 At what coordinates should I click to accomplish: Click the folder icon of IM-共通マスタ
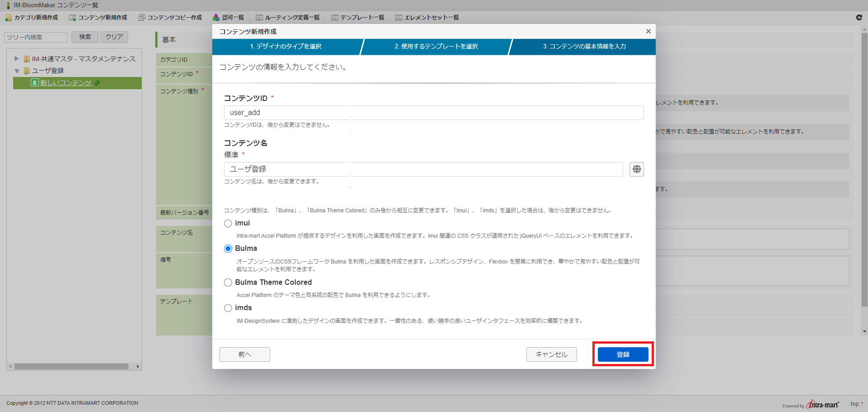coord(27,59)
